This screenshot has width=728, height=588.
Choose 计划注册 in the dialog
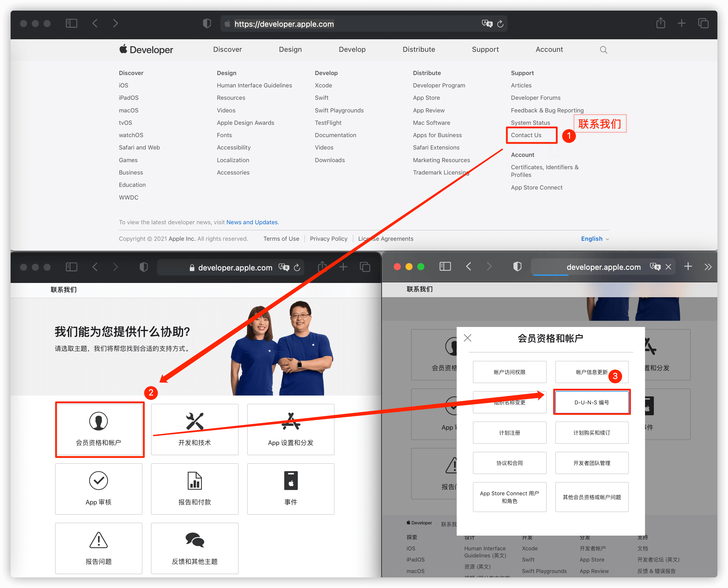(509, 433)
